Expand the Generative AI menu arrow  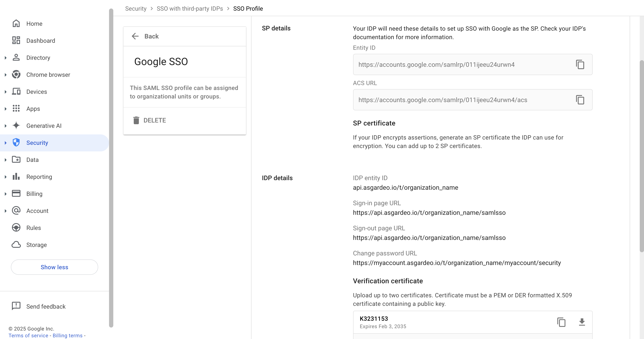(x=6, y=125)
